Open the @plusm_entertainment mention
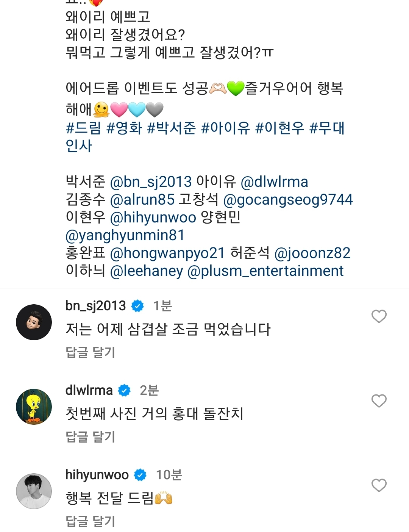 pos(266,271)
